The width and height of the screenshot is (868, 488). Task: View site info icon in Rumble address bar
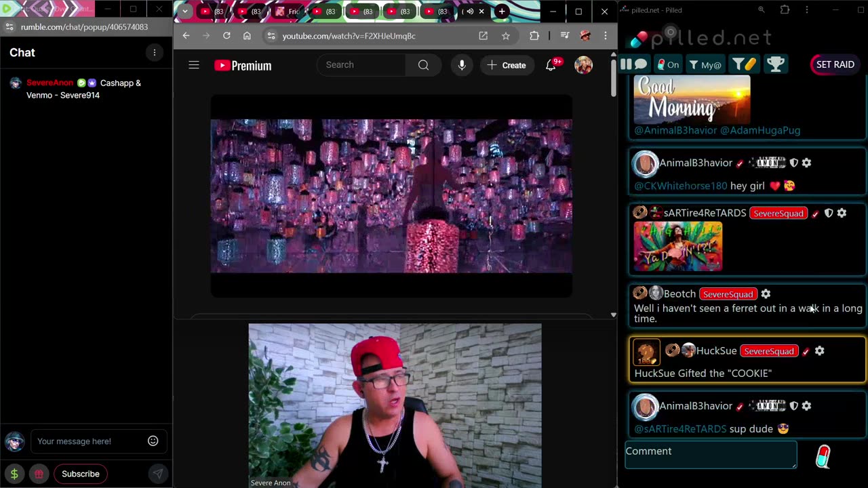pyautogui.click(x=9, y=26)
